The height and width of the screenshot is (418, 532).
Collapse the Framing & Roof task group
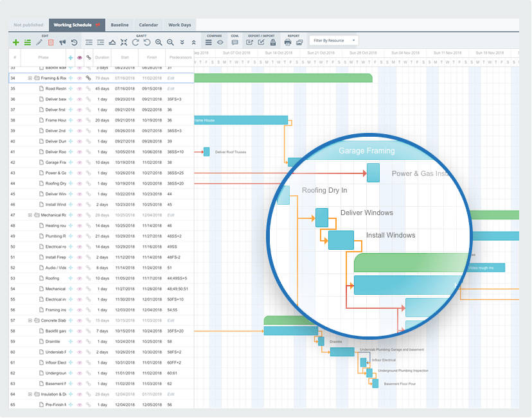[x=31, y=78]
